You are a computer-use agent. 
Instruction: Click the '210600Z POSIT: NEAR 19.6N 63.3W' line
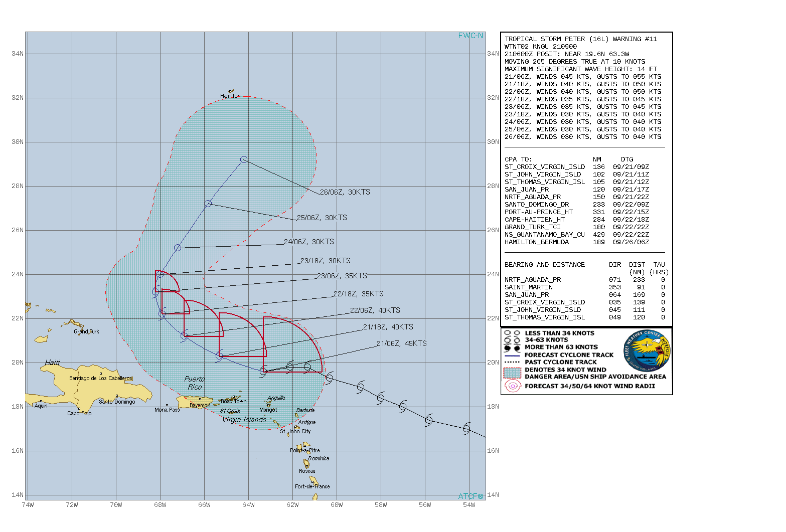point(567,54)
